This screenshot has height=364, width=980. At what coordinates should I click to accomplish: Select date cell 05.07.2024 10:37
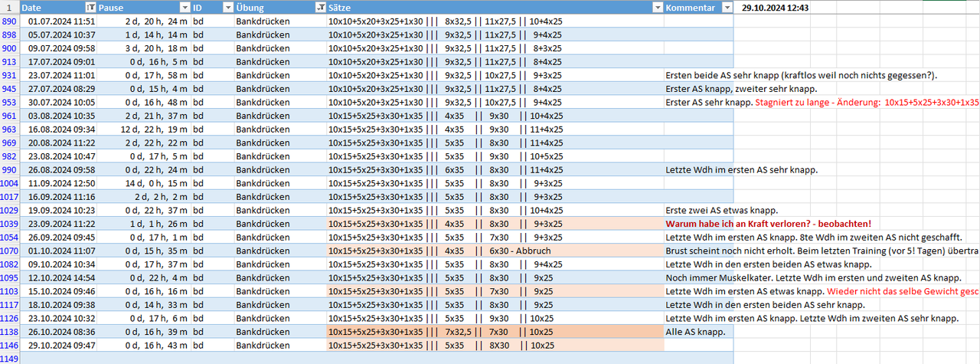[59, 34]
